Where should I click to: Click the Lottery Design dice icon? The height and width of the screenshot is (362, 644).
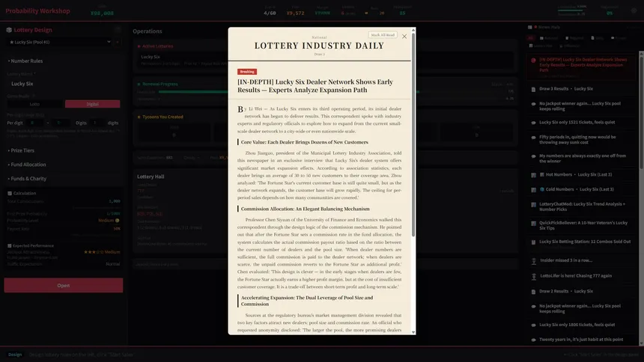point(9,30)
